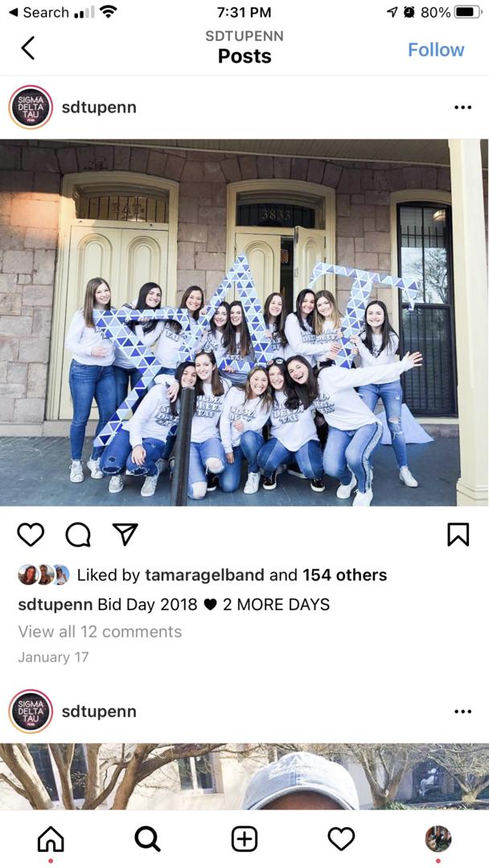Bookmark the Bid Day post
The width and height of the screenshot is (489, 868).
coord(458,534)
